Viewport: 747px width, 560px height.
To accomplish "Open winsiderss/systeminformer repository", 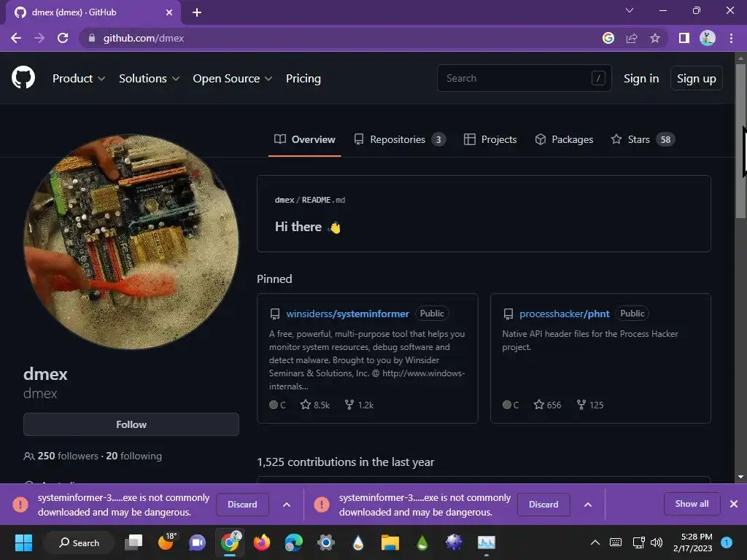I will (347, 314).
